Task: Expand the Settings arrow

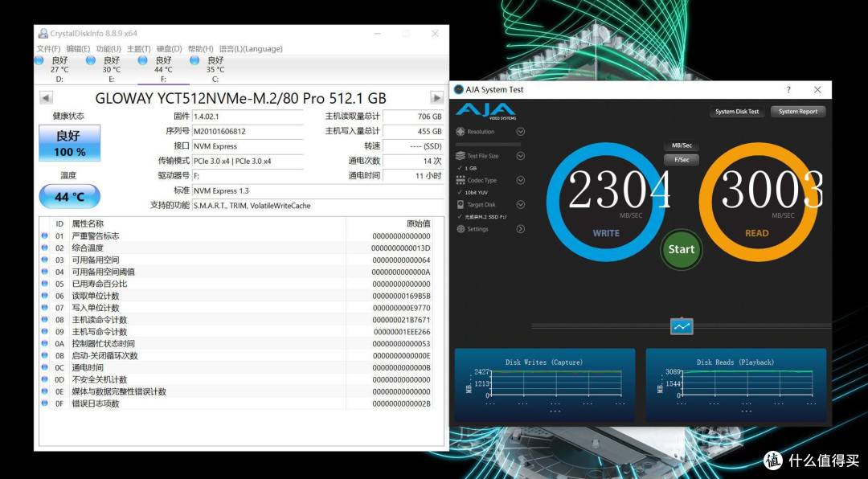Action: click(x=520, y=229)
